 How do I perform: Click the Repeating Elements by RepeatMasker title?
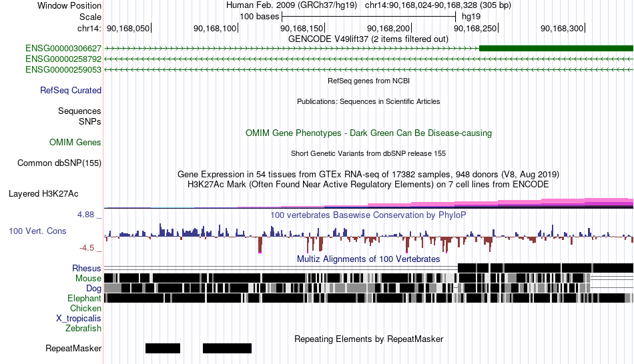click(368, 339)
